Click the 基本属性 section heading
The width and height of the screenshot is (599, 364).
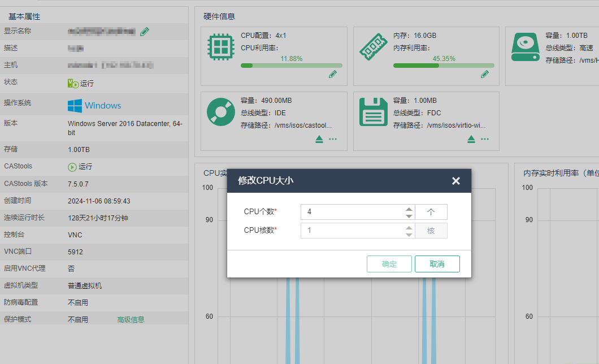point(24,16)
